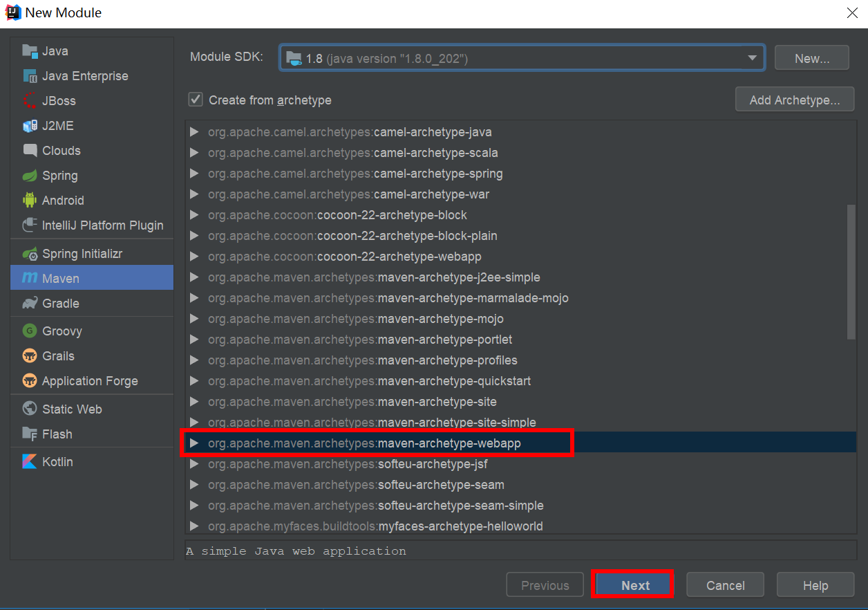Screen dimensions: 868x610
Task: Select softeu-archetype-seam-simple row
Action: [520, 506]
